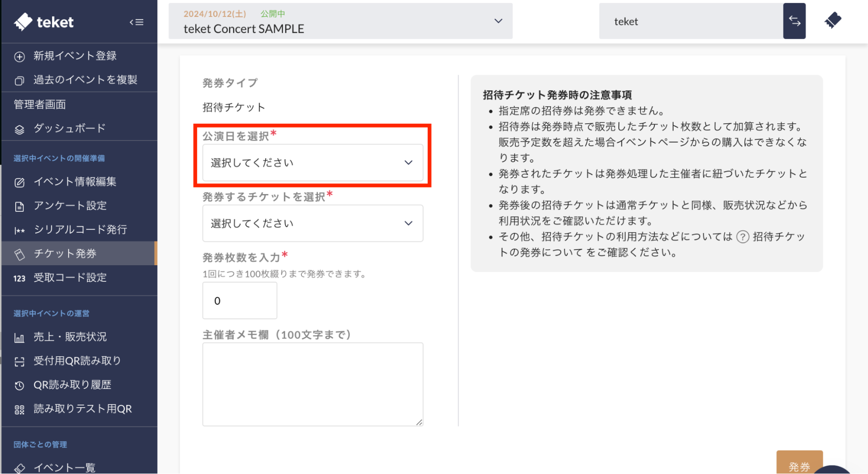The width and height of the screenshot is (868, 474).
Task: Click the ticket icon at top right
Action: pos(832,20)
